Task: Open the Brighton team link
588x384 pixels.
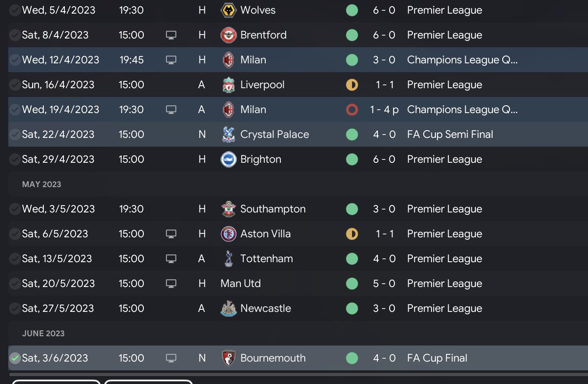Action: click(260, 159)
